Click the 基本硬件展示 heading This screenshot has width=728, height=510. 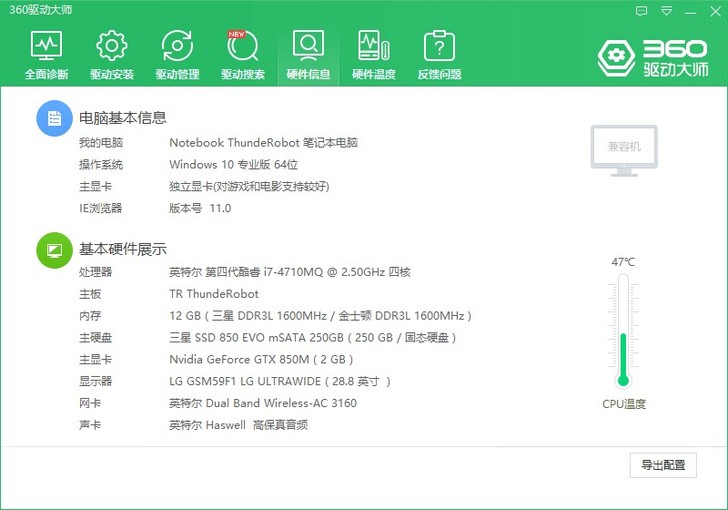(x=123, y=249)
